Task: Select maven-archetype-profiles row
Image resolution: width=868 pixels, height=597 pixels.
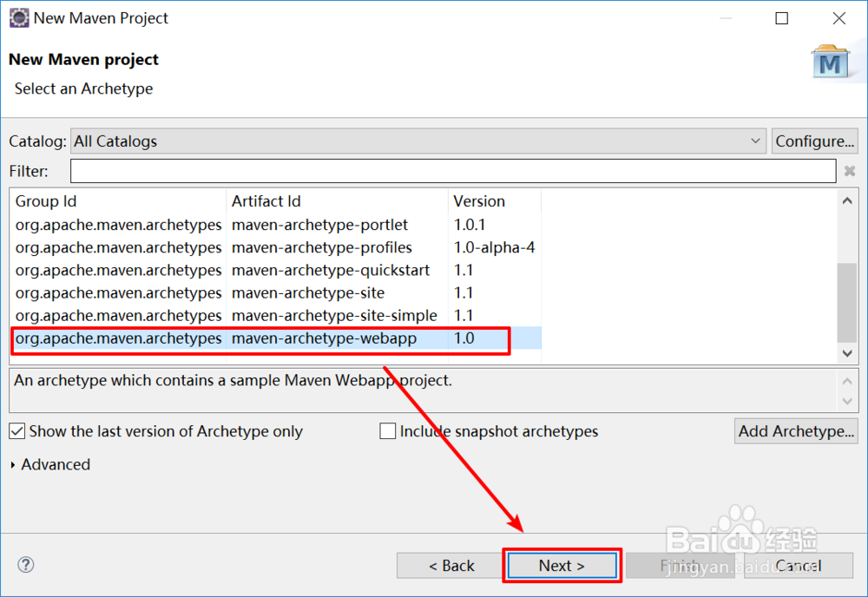Action: click(276, 247)
